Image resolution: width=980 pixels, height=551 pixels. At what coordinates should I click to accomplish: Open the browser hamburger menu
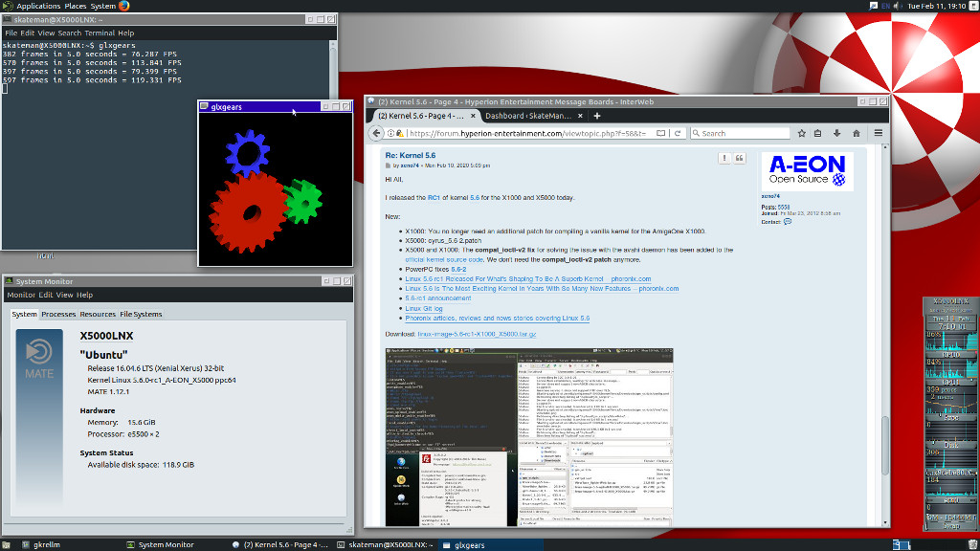tap(879, 133)
